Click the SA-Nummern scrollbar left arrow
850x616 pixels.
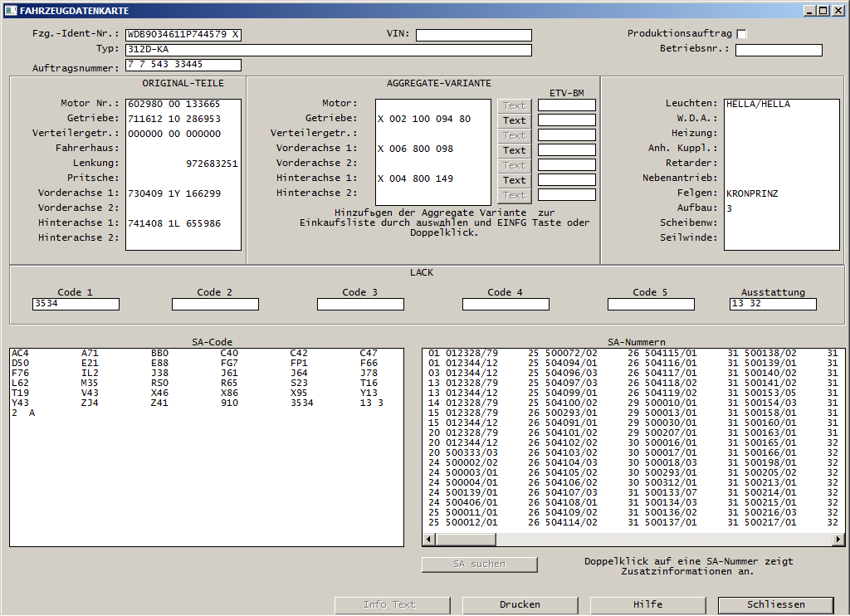click(429, 539)
